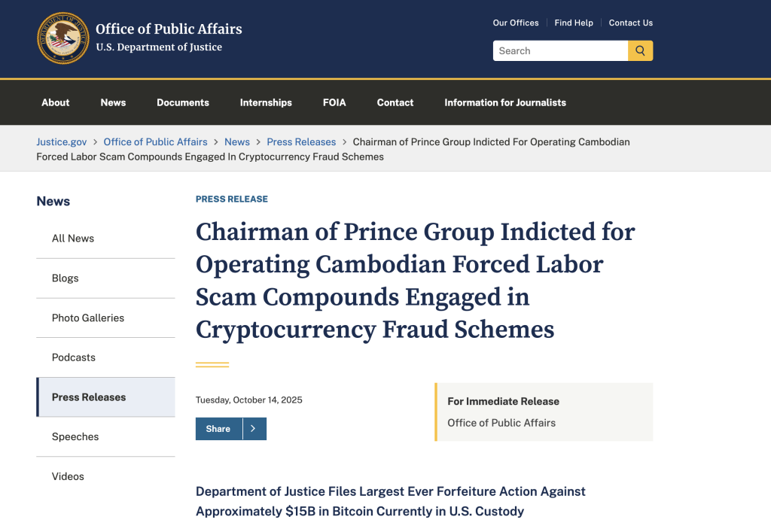The image size is (771, 532).
Task: Open Information for Journalists
Action: (x=504, y=102)
